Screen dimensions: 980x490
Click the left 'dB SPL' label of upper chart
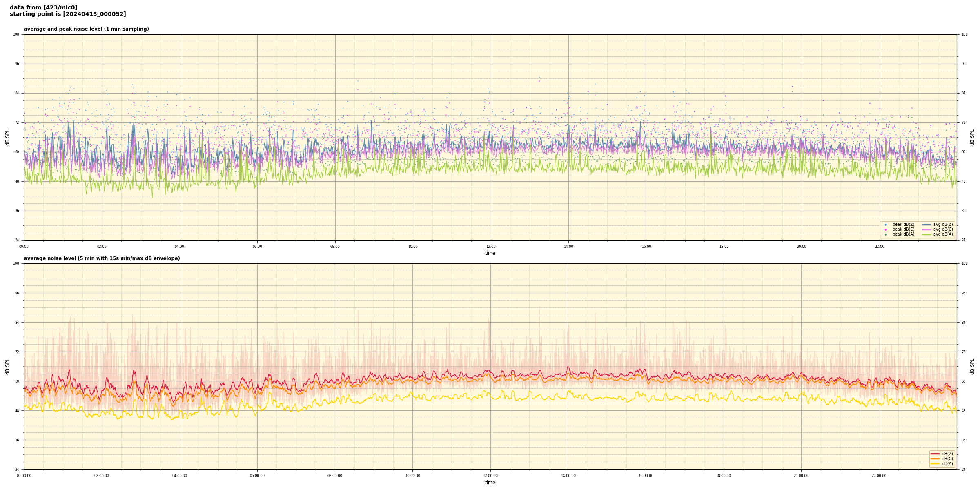coord(7,137)
